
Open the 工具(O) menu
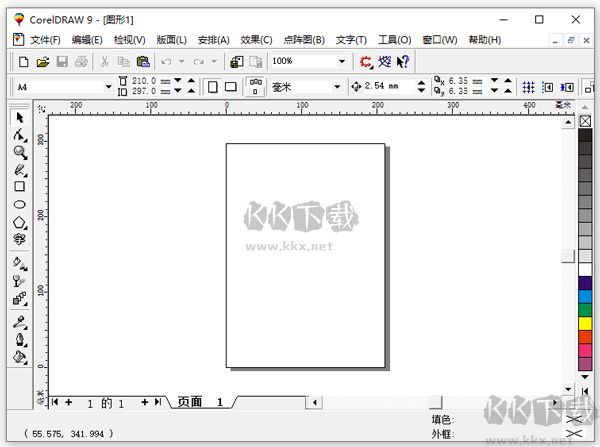[x=395, y=40]
